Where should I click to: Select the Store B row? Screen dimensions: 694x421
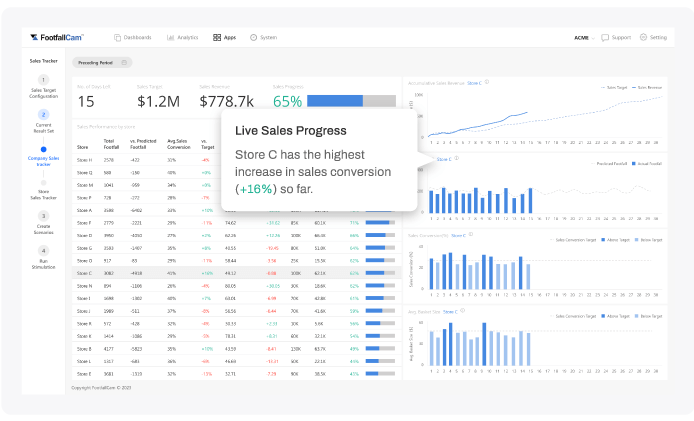click(236, 349)
